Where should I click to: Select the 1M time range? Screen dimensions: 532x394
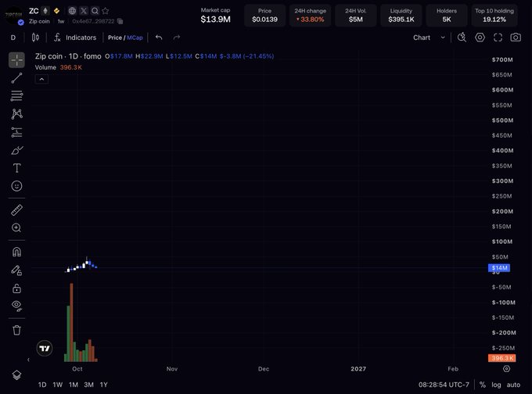(x=74, y=385)
